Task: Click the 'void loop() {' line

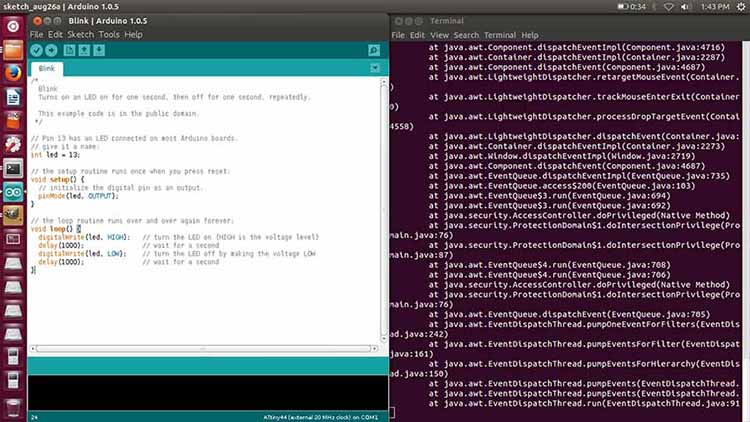Action: tap(55, 229)
